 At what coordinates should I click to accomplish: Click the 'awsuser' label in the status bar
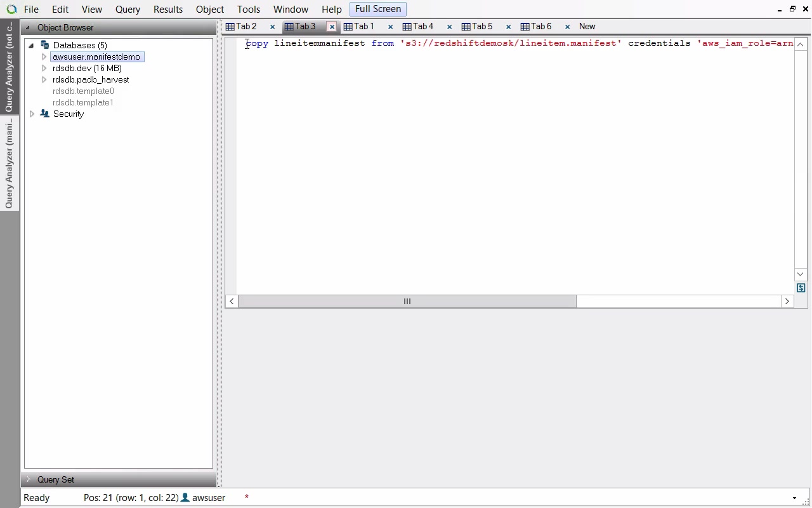(x=209, y=498)
